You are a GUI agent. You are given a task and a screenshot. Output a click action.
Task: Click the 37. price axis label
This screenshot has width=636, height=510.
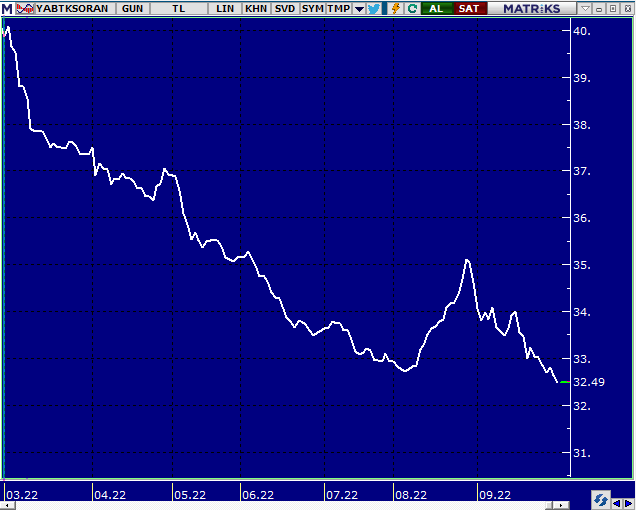click(x=582, y=171)
